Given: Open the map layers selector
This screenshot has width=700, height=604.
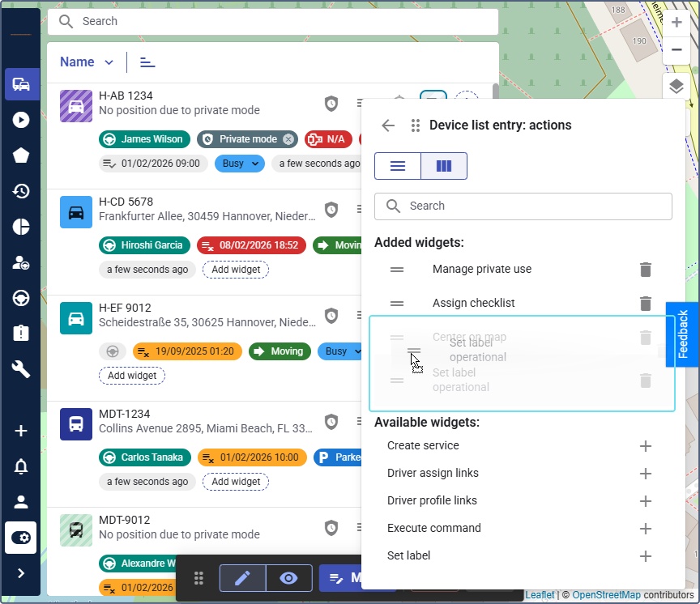Looking at the screenshot, I should click(x=677, y=87).
